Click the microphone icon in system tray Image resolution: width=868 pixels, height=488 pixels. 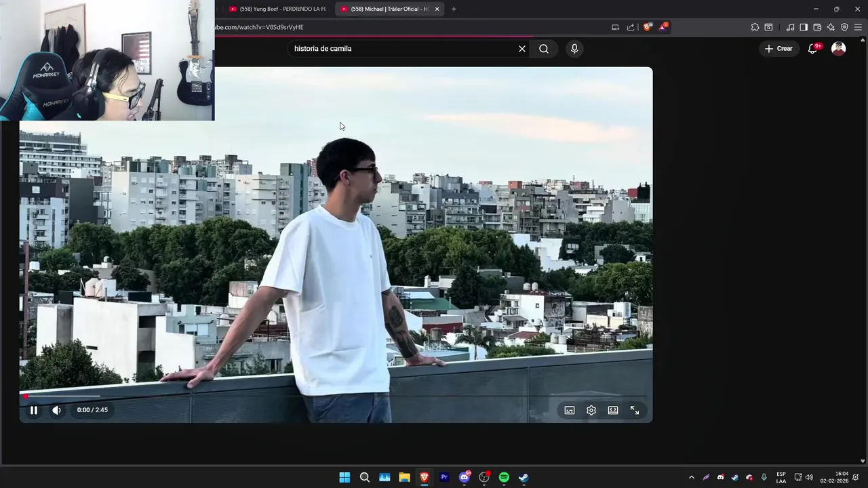click(x=764, y=477)
